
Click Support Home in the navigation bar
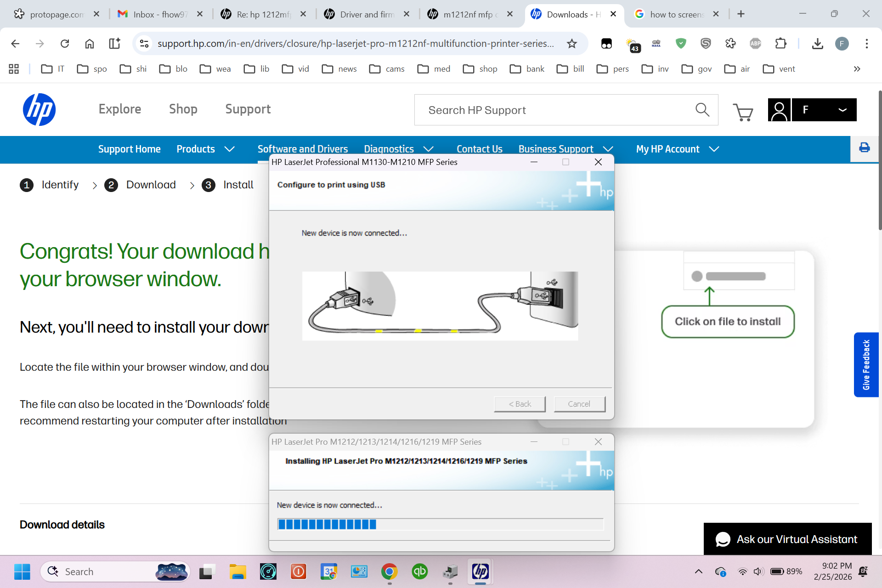tap(129, 149)
